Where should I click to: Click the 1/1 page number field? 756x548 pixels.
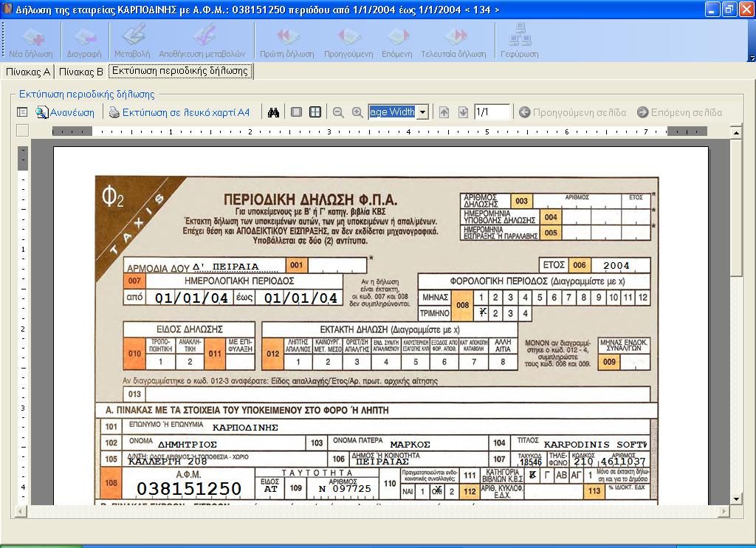492,112
